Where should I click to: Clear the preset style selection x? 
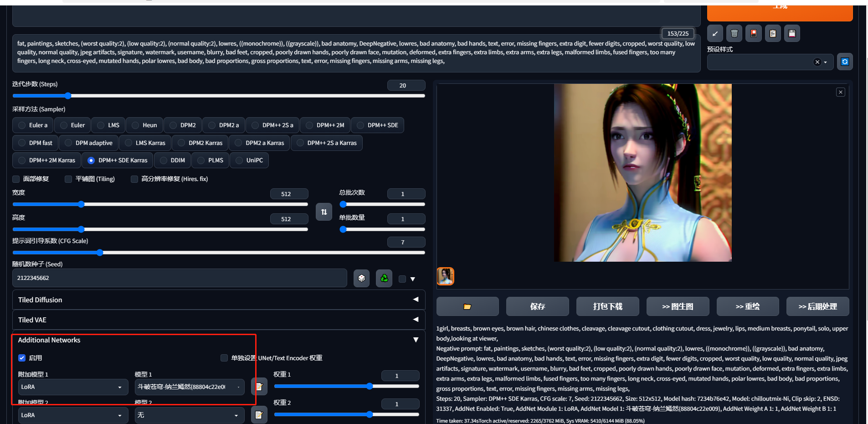(x=817, y=62)
